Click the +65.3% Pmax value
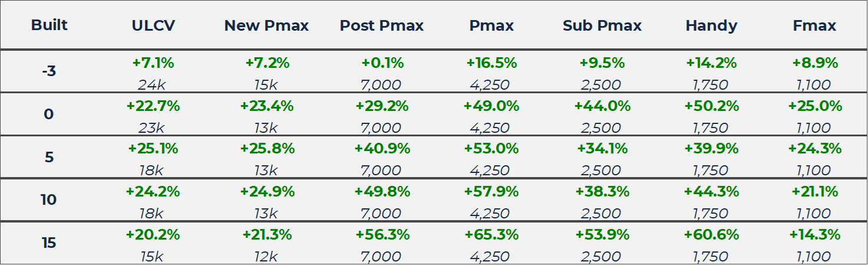The width and height of the screenshot is (868, 265). pos(491,235)
